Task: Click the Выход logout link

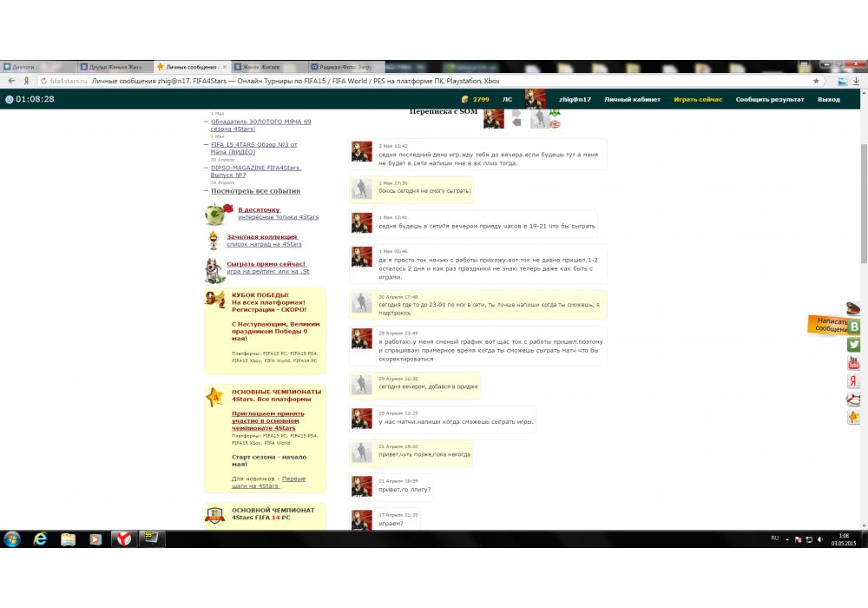Action: click(828, 99)
